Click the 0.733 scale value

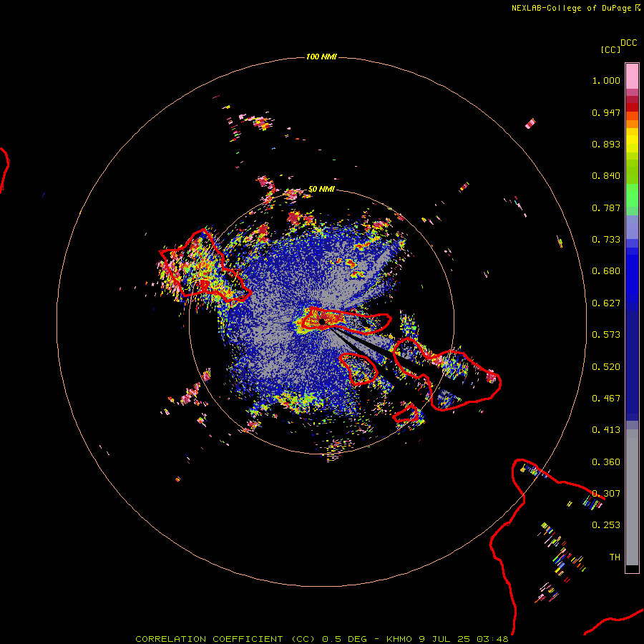(606, 240)
